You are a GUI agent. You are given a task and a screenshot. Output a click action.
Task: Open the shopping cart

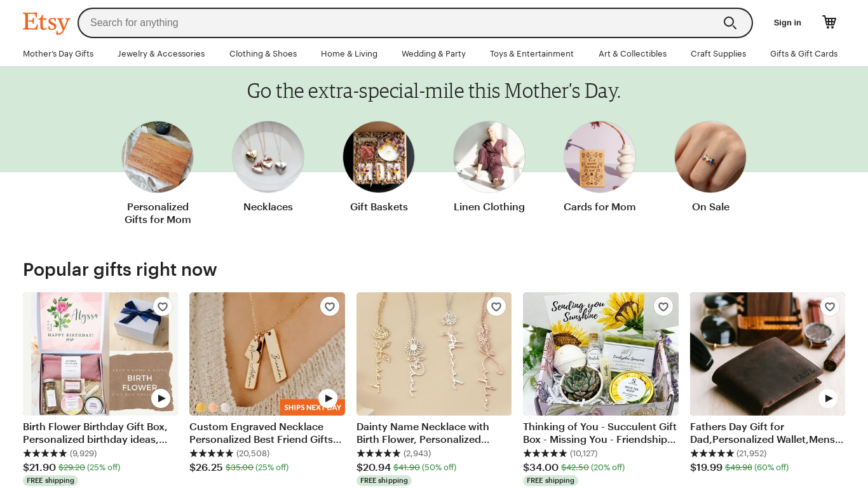tap(829, 22)
